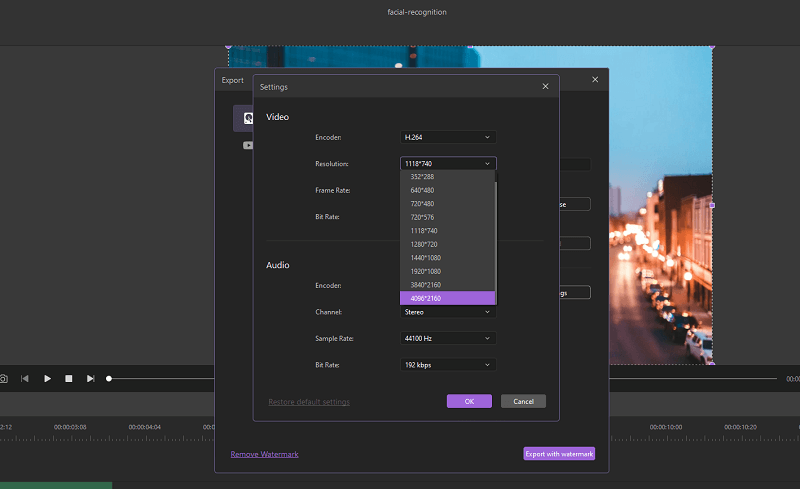
Task: Confirm settings with OK button
Action: tap(469, 401)
